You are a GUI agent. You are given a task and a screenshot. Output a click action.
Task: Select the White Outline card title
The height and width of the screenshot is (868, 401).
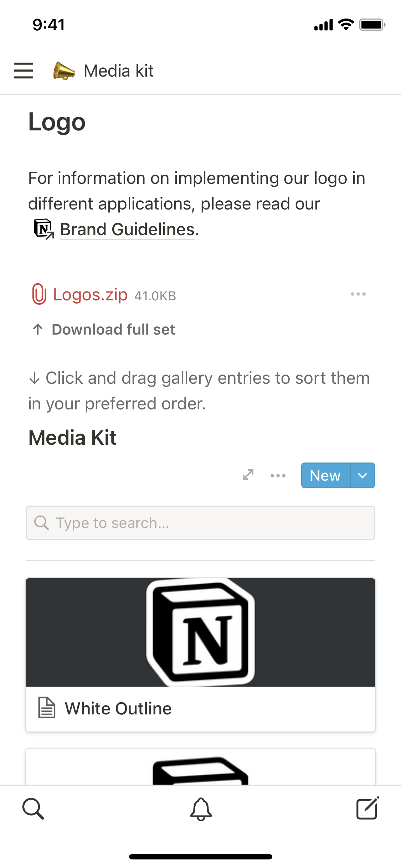click(x=118, y=708)
